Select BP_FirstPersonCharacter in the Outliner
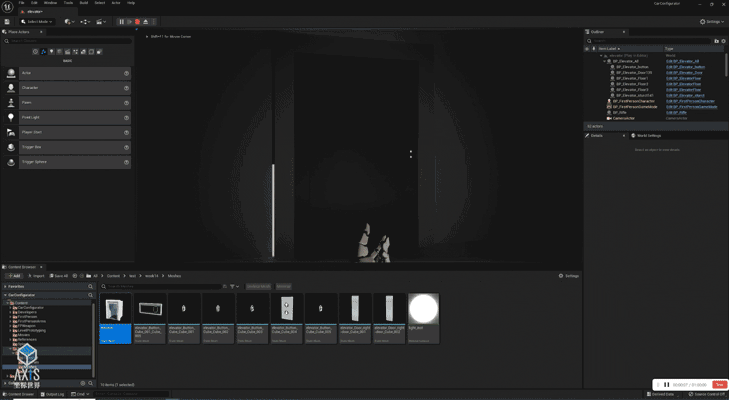Image resolution: width=729 pixels, height=400 pixels. (x=633, y=101)
